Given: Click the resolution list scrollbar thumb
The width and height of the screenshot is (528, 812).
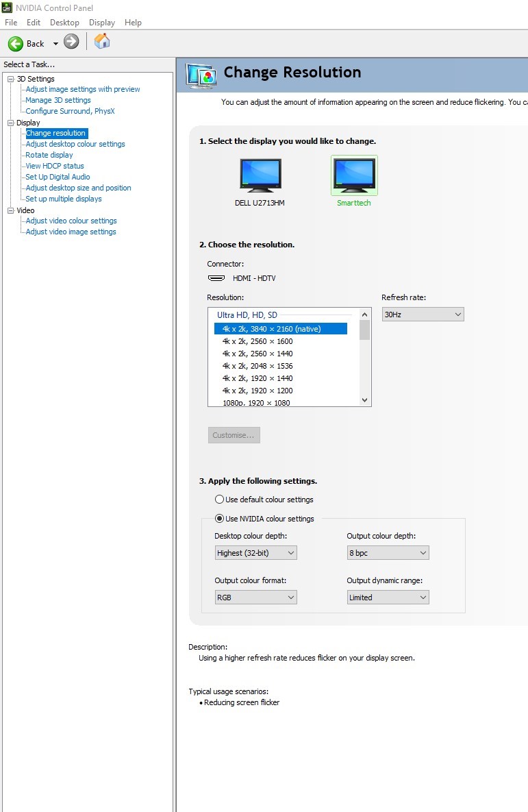Looking at the screenshot, I should (365, 330).
